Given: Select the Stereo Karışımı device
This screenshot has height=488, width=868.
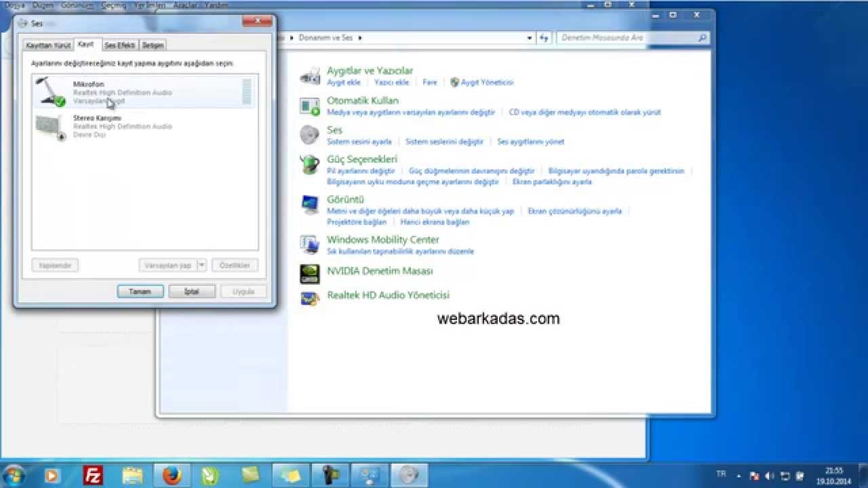Looking at the screenshot, I should coord(136,126).
